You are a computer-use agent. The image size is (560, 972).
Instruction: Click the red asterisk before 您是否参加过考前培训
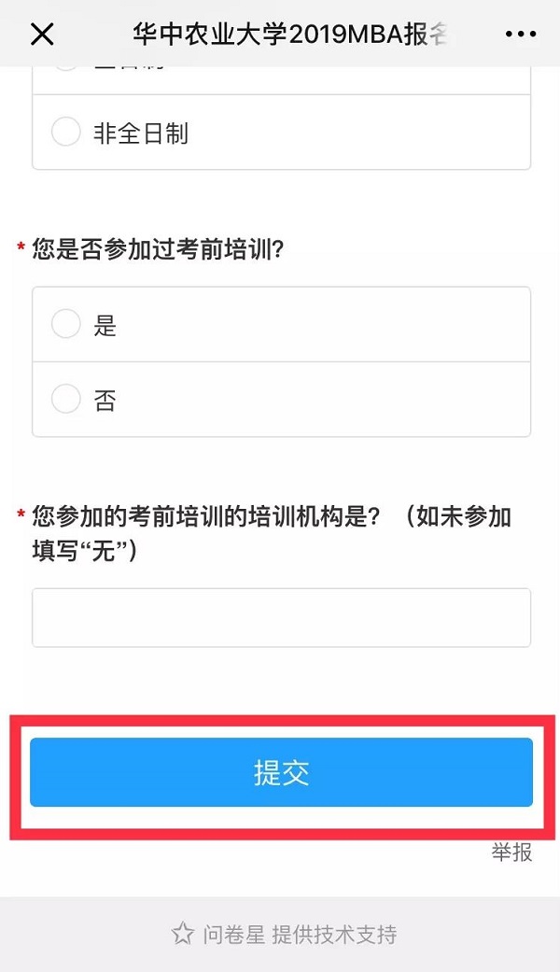[21, 248]
